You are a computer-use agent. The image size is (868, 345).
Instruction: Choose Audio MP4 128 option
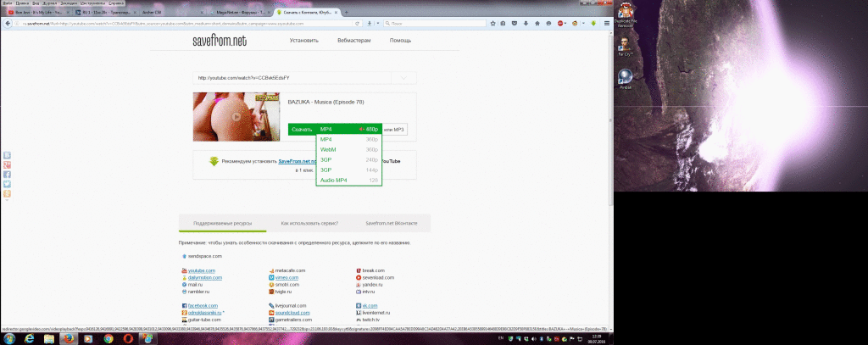348,180
